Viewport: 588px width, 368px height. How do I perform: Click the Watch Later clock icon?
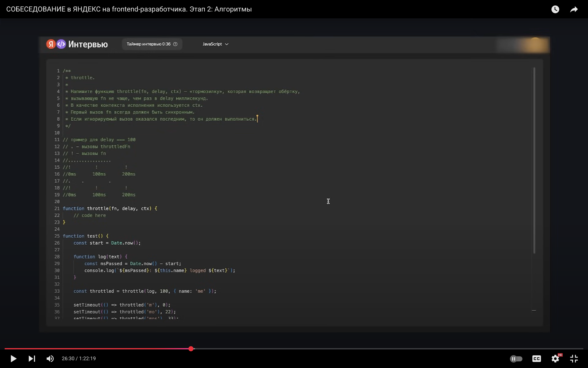pyautogui.click(x=555, y=9)
